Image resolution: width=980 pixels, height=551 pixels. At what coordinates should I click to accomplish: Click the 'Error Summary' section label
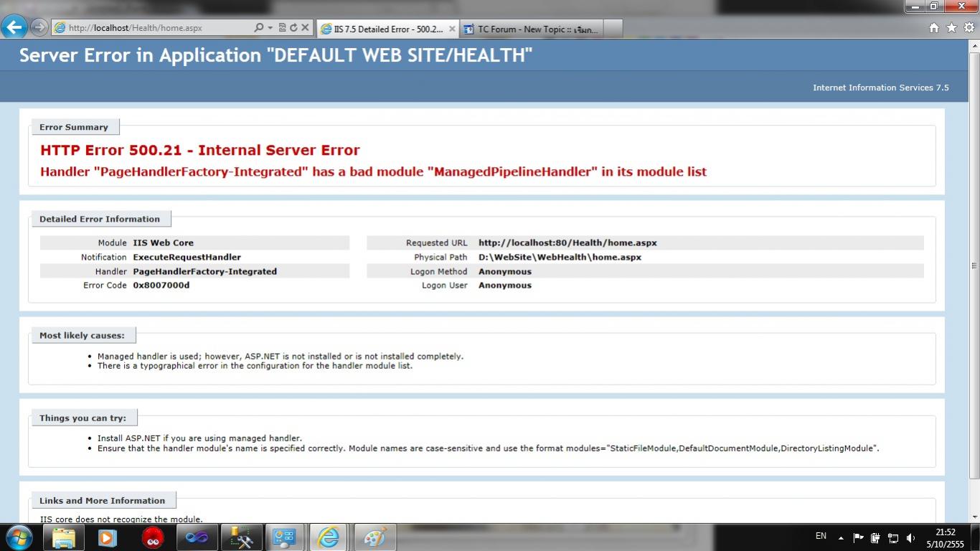click(74, 127)
